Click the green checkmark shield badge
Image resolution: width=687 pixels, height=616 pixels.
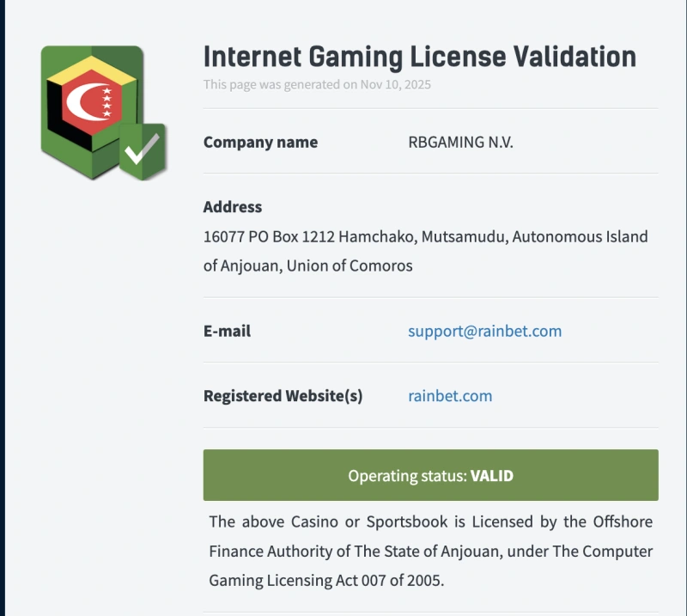[x=142, y=151]
